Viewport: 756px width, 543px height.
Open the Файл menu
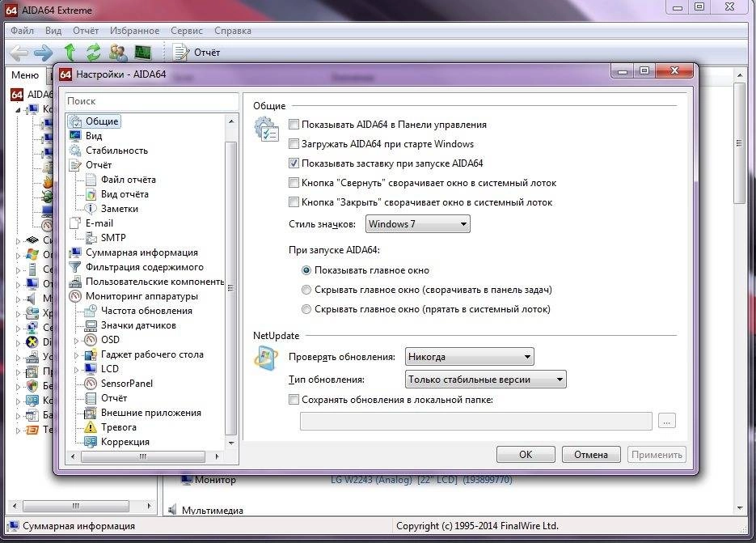[x=22, y=31]
